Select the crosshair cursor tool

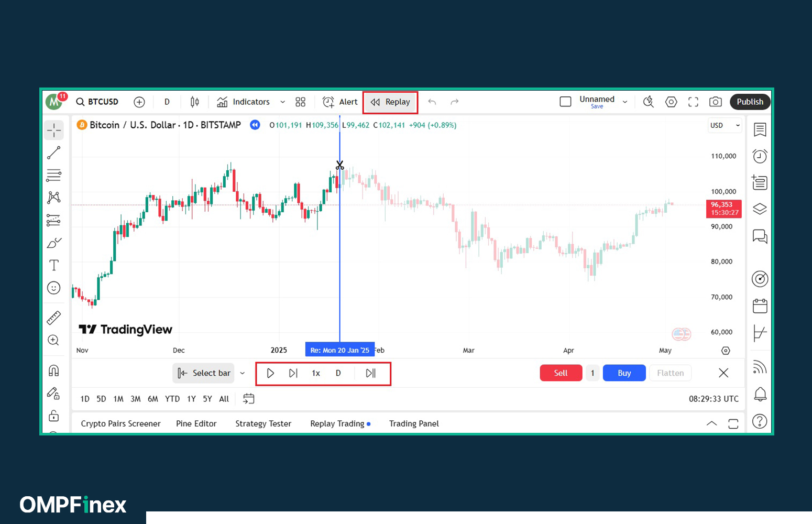coord(54,130)
